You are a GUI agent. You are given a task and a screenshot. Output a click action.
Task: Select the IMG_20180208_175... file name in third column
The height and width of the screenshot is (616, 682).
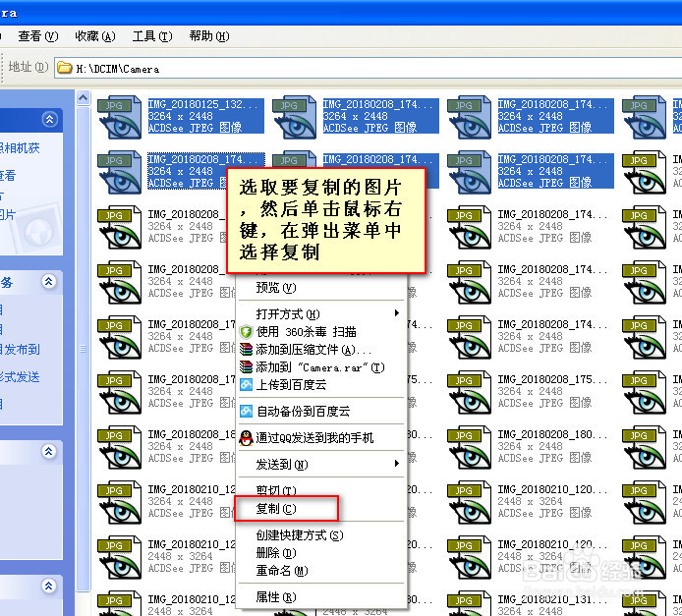[x=553, y=379]
